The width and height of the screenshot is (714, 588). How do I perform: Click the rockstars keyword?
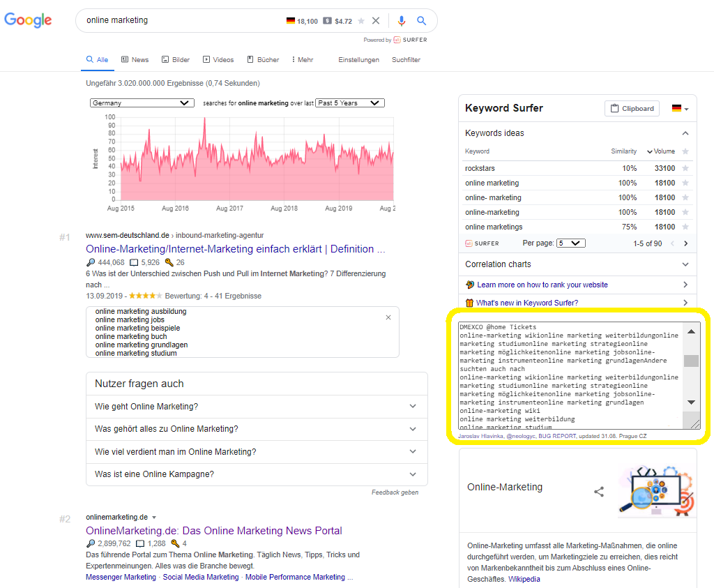pos(480,168)
